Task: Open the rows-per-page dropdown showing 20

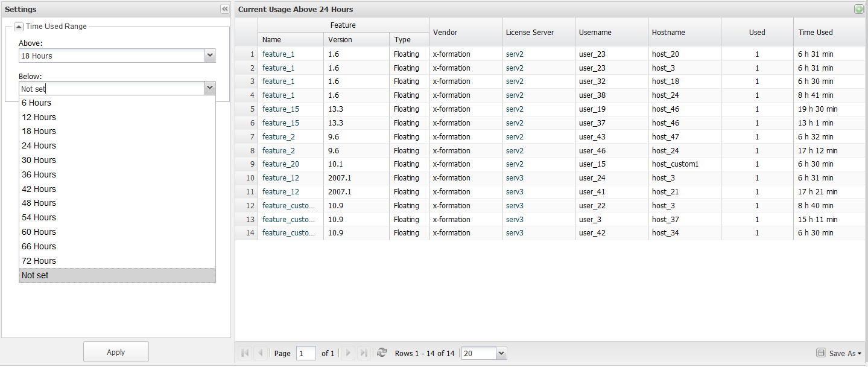Action: pyautogui.click(x=502, y=353)
